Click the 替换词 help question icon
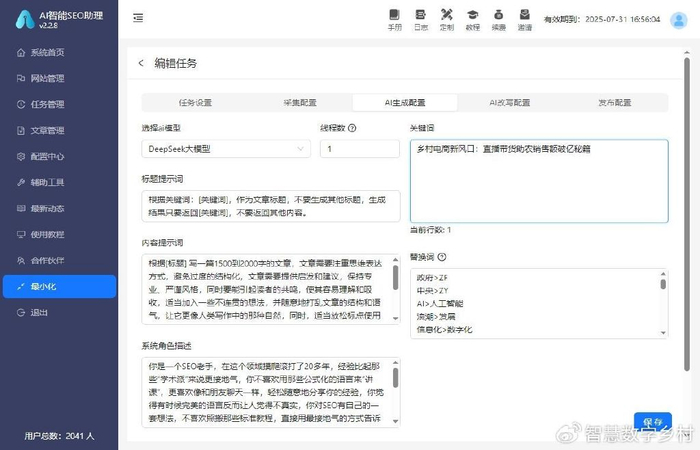 coord(442,257)
